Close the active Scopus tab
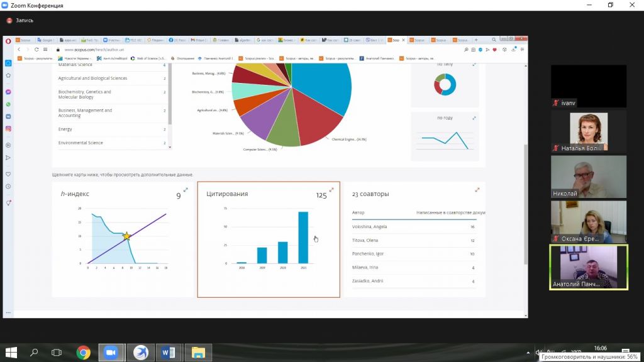The width and height of the screenshot is (644, 362). coord(403,40)
